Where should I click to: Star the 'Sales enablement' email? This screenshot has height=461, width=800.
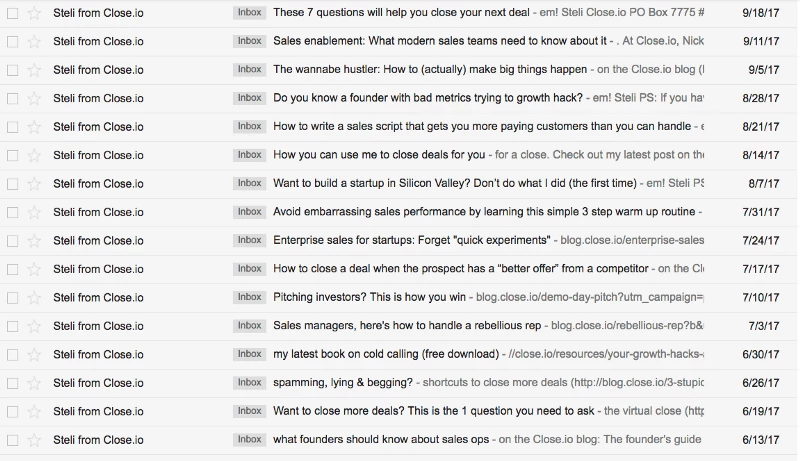[35, 42]
